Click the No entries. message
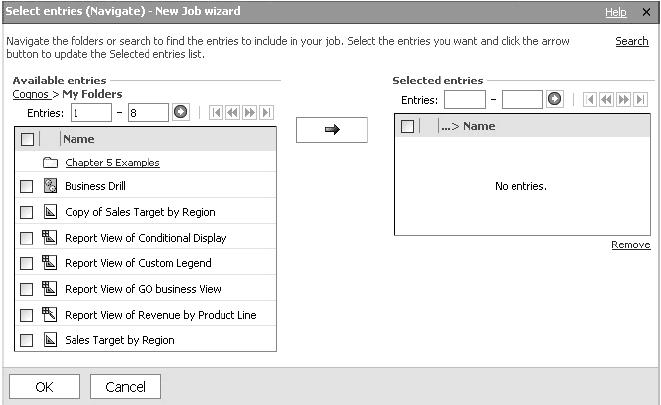Screen dimensions: 661x405 point(521,186)
